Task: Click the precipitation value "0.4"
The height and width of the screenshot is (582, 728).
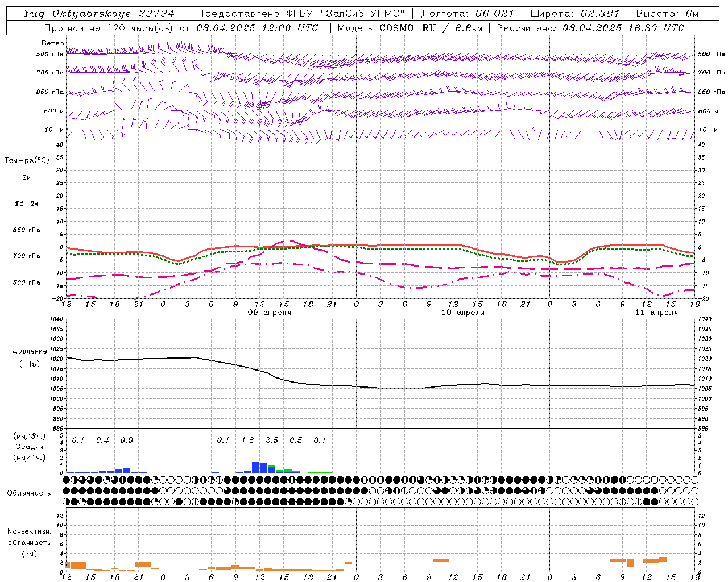Action: pyautogui.click(x=102, y=440)
